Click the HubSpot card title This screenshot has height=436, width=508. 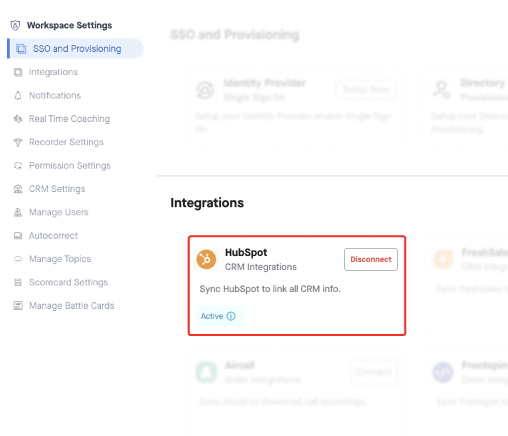coord(246,252)
